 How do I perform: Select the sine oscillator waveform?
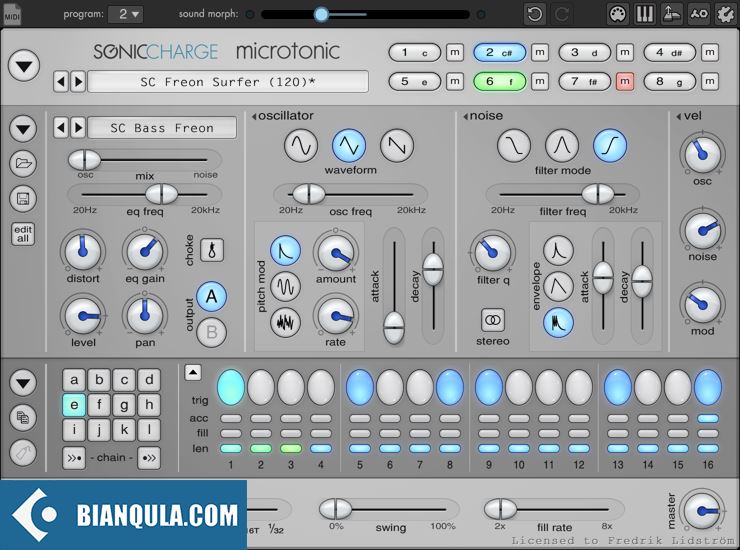301,145
